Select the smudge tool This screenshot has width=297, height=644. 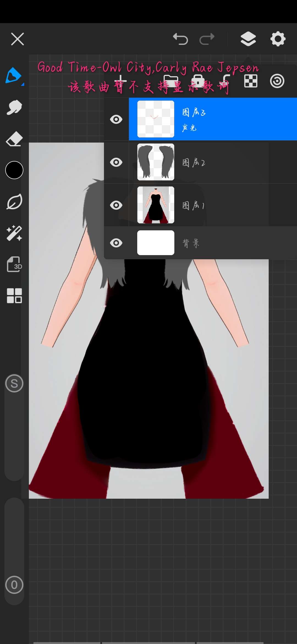point(14,107)
